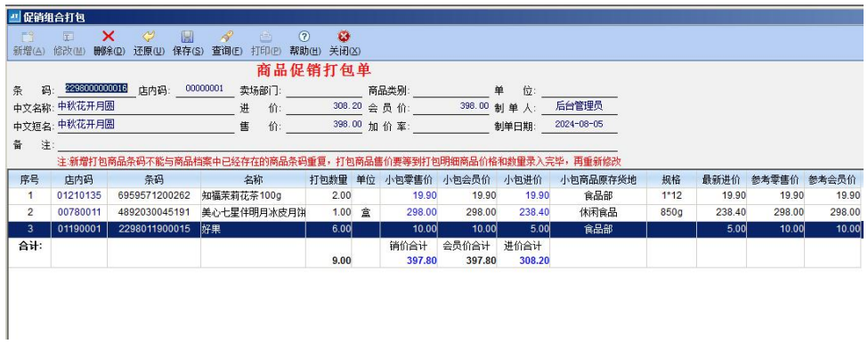Click the 还原 (Restore) toolbar icon

(149, 37)
